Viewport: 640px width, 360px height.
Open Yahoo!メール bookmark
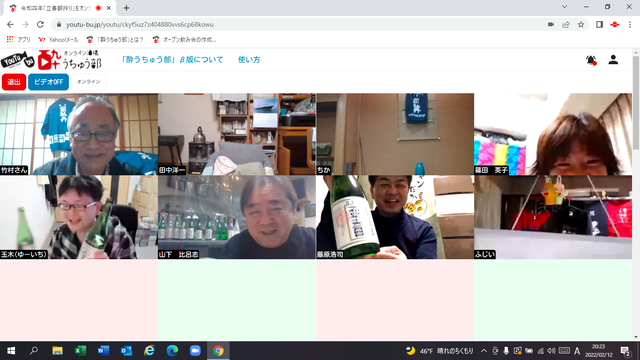click(x=58, y=40)
